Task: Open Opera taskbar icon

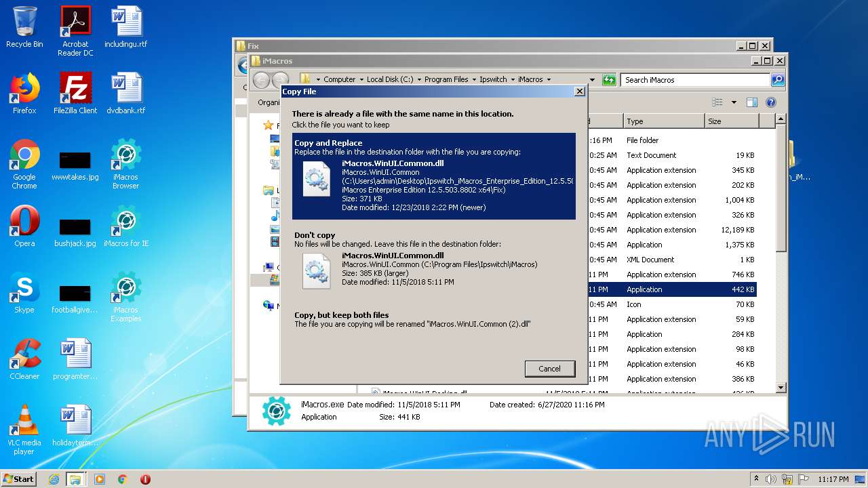Action: (x=145, y=479)
